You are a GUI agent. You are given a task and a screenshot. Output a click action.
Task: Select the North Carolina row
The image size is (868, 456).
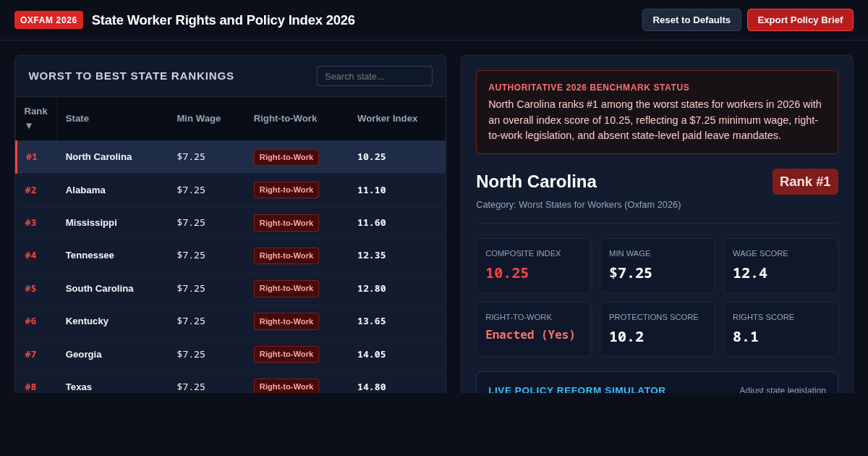coord(231,157)
